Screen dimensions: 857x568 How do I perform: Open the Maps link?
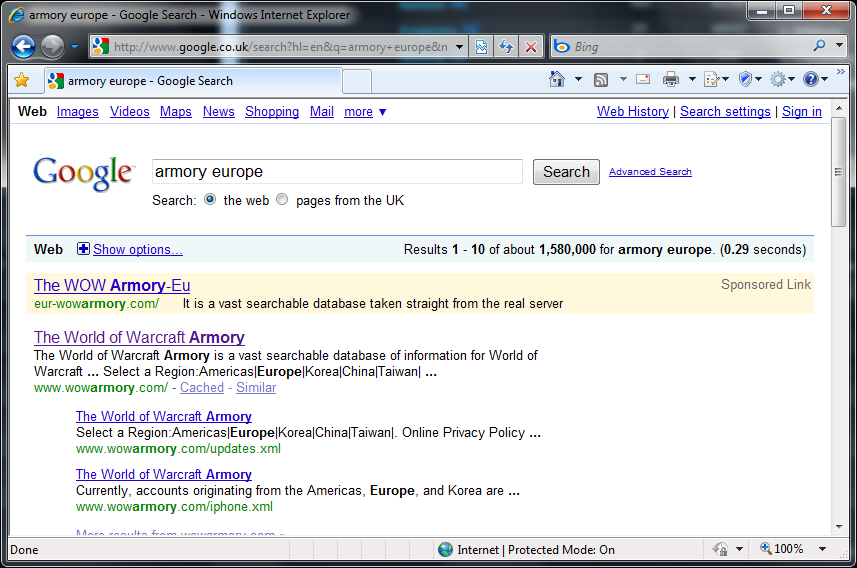click(x=175, y=112)
